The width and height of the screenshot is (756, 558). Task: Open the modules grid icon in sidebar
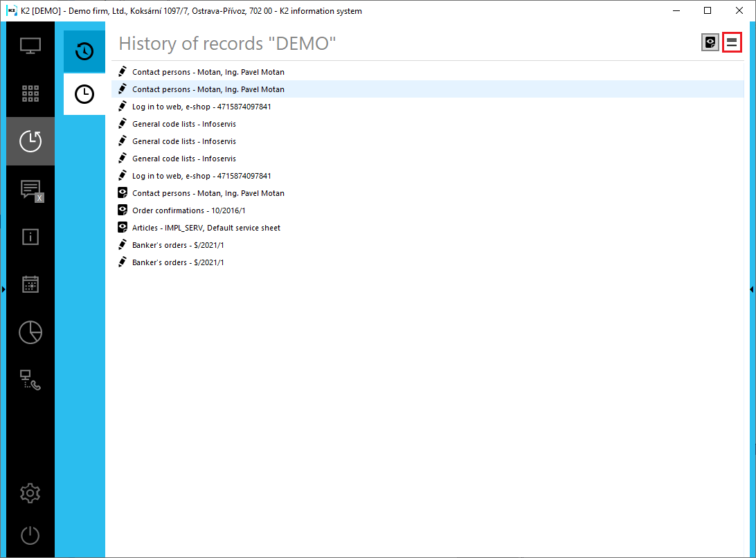click(x=30, y=93)
